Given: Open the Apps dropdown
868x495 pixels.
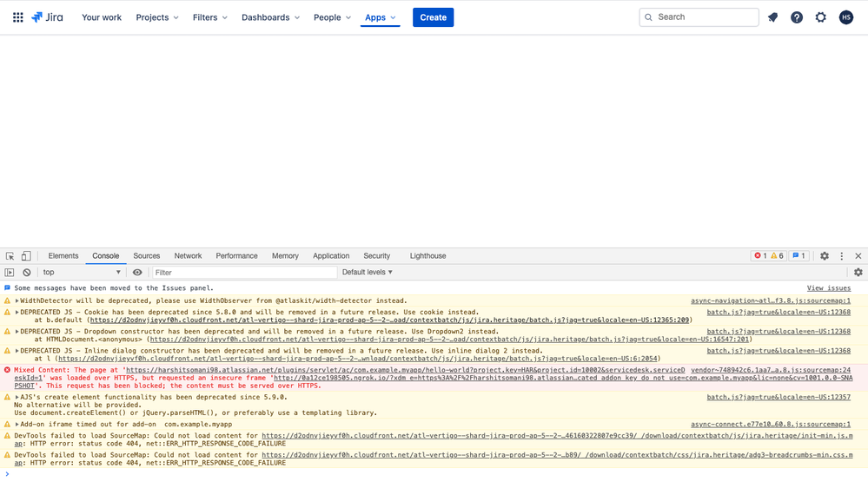Looking at the screenshot, I should click(381, 17).
